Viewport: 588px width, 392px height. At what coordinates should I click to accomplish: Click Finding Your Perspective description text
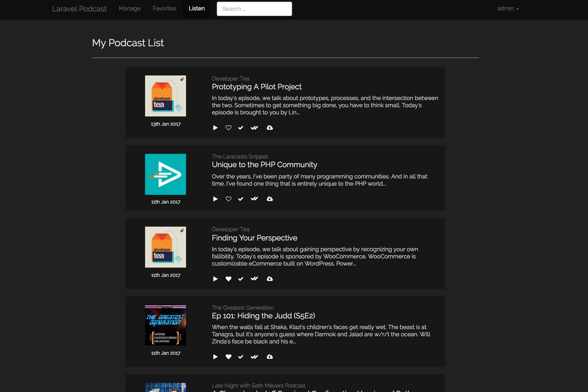pos(315,256)
